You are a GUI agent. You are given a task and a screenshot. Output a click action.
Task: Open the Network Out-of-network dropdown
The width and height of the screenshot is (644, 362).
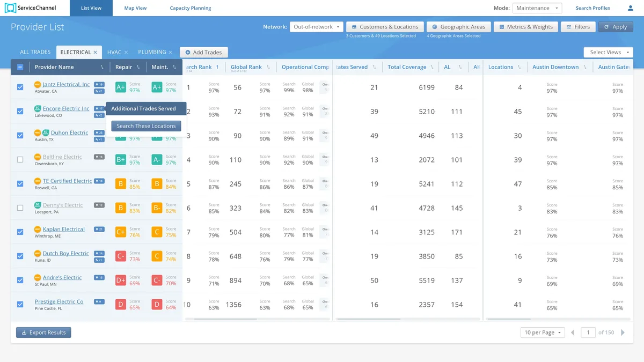pos(317,27)
